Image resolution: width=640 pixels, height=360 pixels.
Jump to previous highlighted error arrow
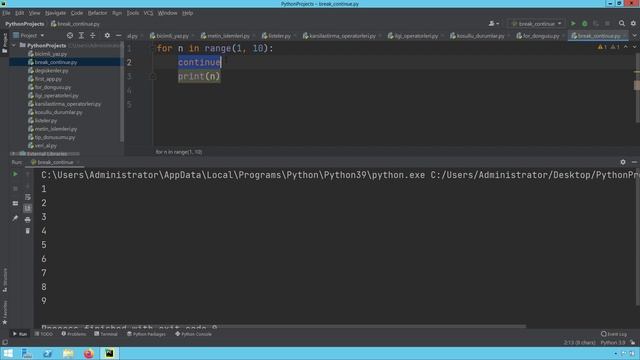[626, 47]
